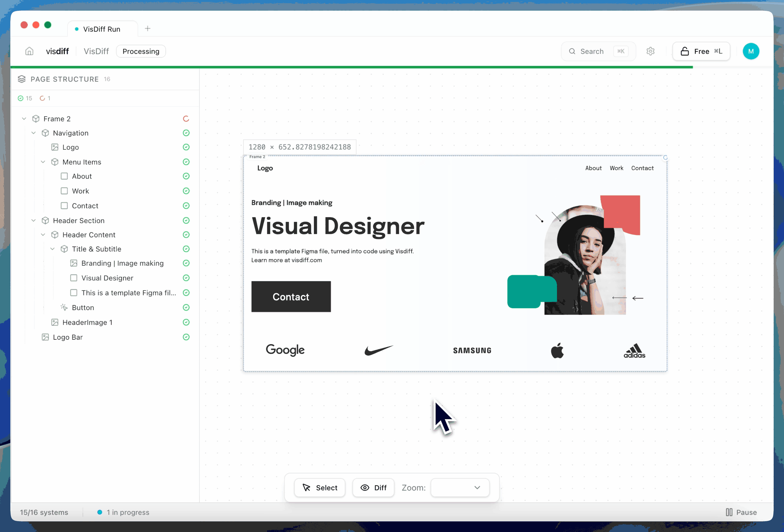Open settings via the gear icon
784x532 pixels.
click(651, 51)
